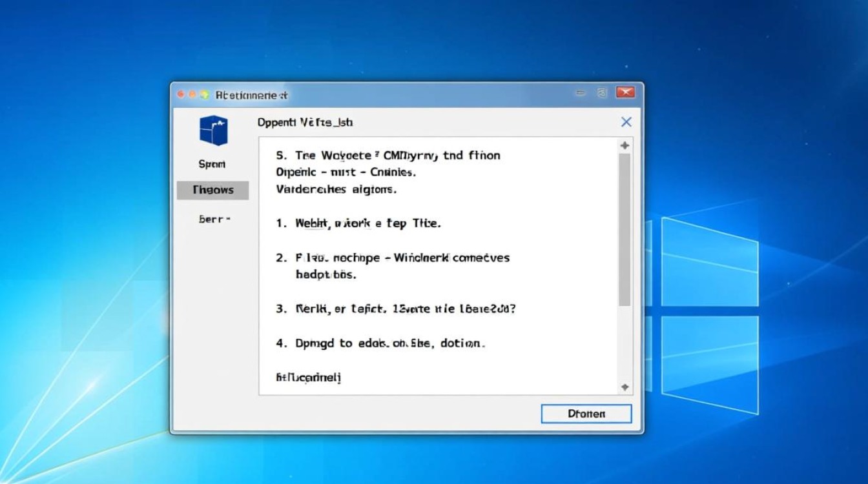Click list item number 2 text
The image size is (868, 484).
[402, 257]
